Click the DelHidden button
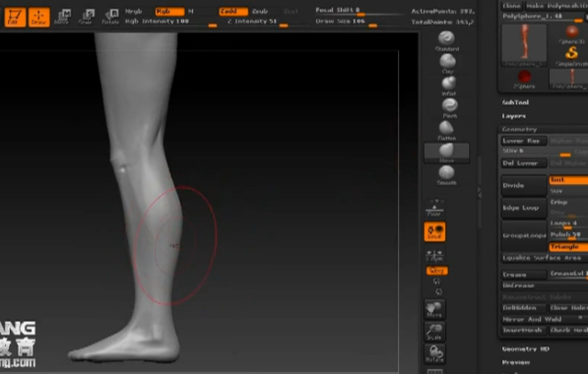The height and width of the screenshot is (374, 588). [x=524, y=308]
